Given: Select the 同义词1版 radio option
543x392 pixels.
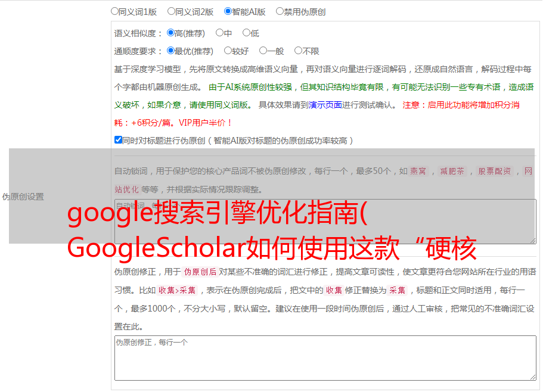Looking at the screenshot, I should point(114,11).
